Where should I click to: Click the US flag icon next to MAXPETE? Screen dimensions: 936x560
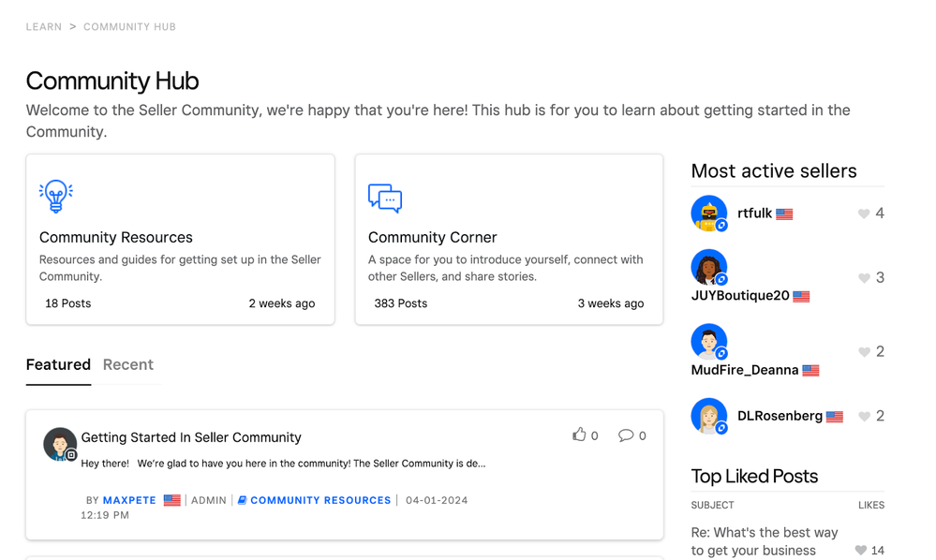tap(171, 500)
